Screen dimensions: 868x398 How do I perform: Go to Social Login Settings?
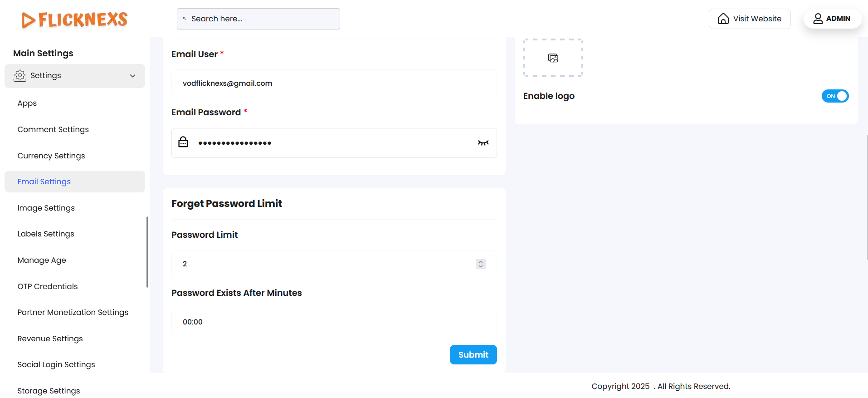point(56,364)
